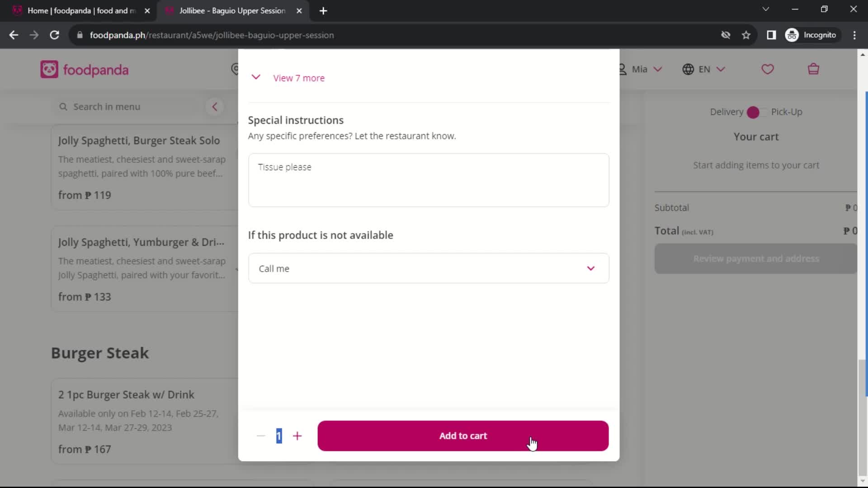Switch to foodpanda home tab
868x488 pixels.
pos(80,11)
